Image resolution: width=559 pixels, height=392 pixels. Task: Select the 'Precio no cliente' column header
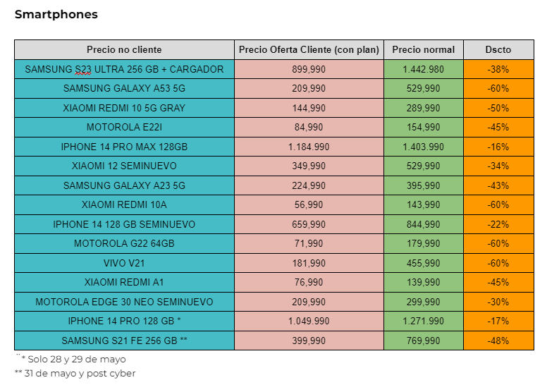pyautogui.click(x=124, y=49)
